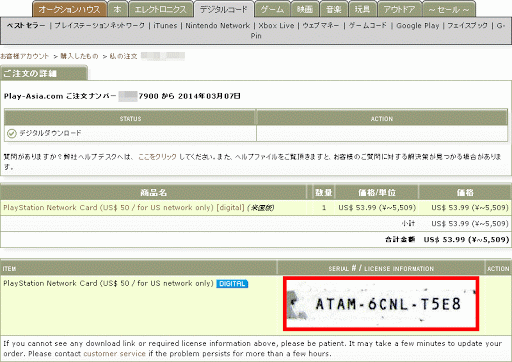Switch to the 映画 tab
512x362 pixels.
(305, 9)
